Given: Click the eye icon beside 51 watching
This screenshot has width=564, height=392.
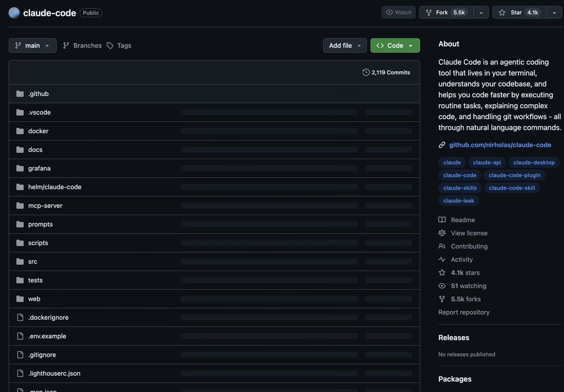Looking at the screenshot, I should pos(442,286).
